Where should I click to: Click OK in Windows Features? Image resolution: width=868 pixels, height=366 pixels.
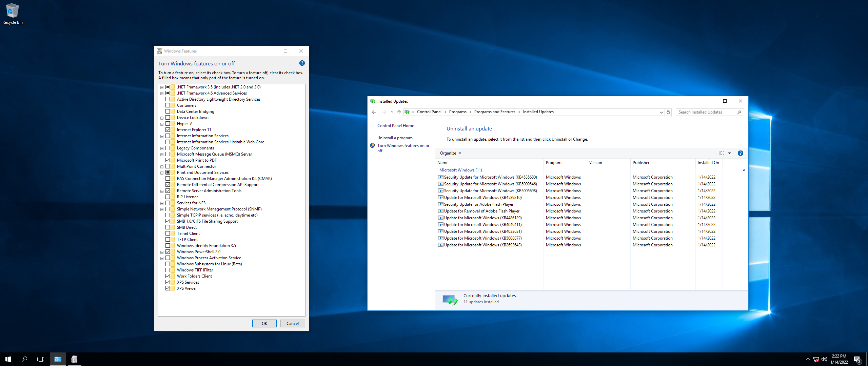(264, 324)
